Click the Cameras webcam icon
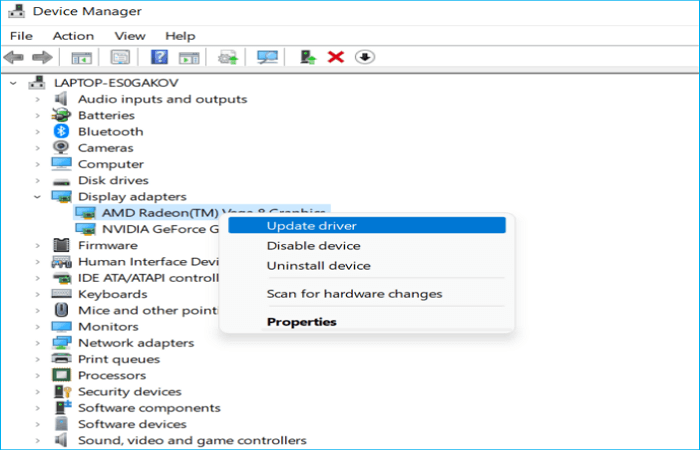Screen dimensions: 700x450 [61, 147]
